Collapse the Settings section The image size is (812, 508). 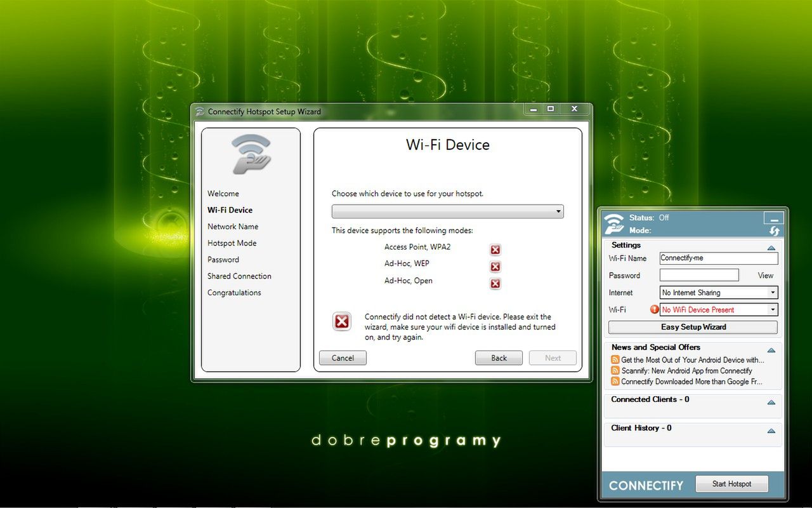[771, 248]
